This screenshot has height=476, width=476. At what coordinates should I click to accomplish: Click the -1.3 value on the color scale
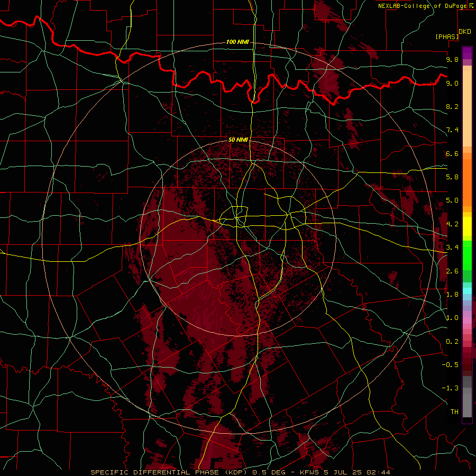pos(450,388)
